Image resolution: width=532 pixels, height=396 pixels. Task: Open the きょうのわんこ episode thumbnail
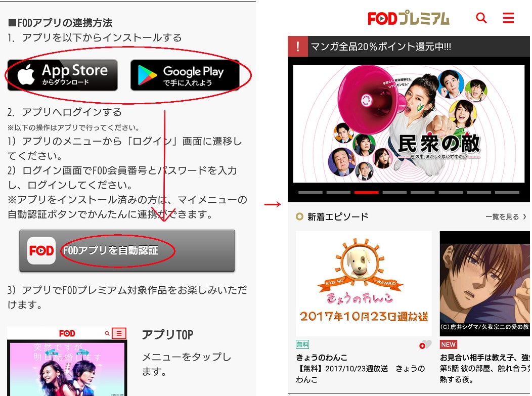[364, 284]
